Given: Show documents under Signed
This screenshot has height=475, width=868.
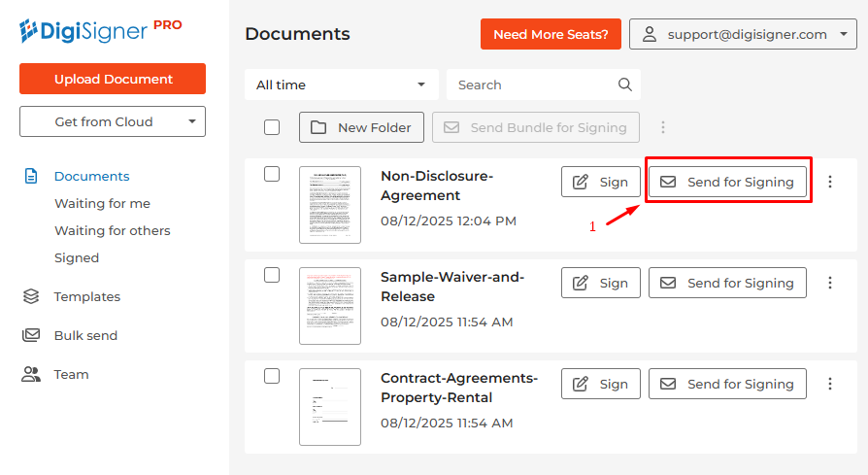Looking at the screenshot, I should click(77, 257).
